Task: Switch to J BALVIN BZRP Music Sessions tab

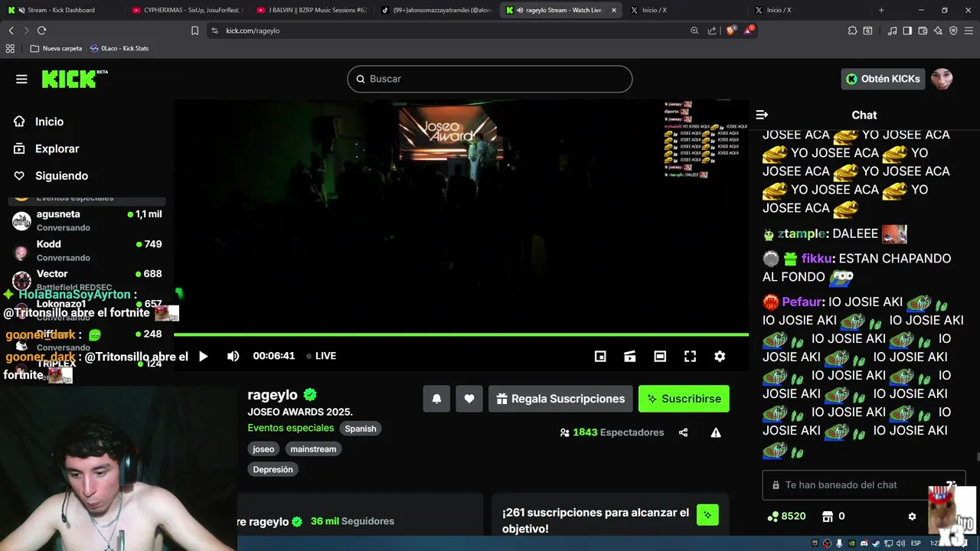Action: 312,10
